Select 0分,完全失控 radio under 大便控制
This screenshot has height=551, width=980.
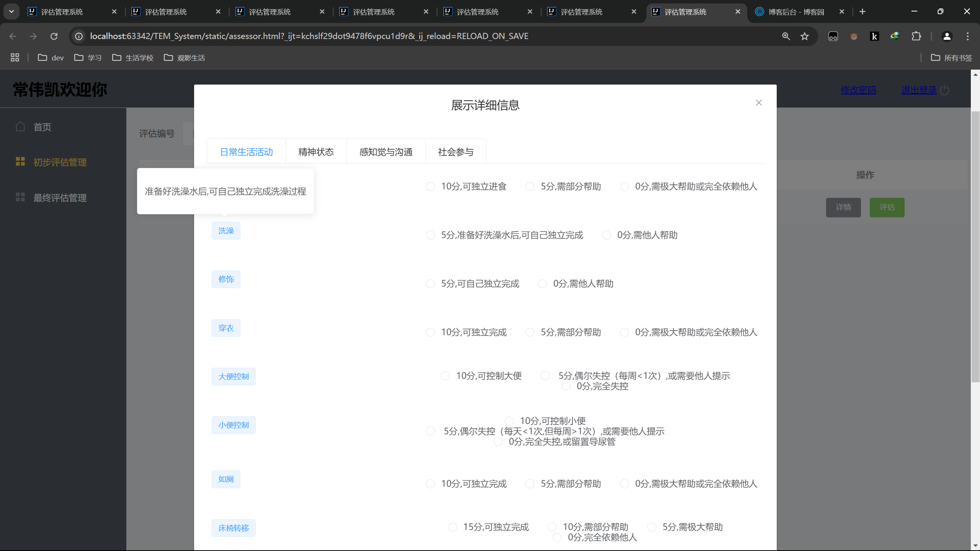click(566, 386)
